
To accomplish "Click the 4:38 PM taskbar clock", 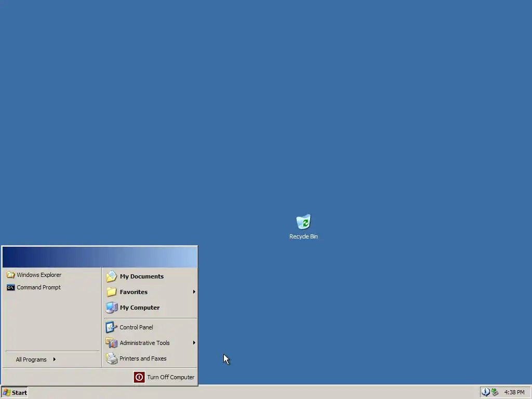I will coord(514,392).
